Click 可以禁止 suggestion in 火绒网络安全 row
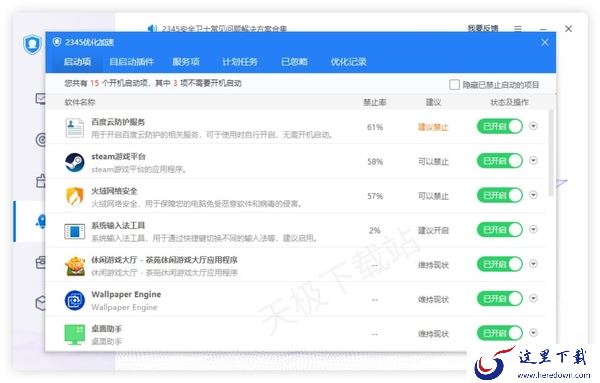Screen dimensions: 600x383 (433, 196)
